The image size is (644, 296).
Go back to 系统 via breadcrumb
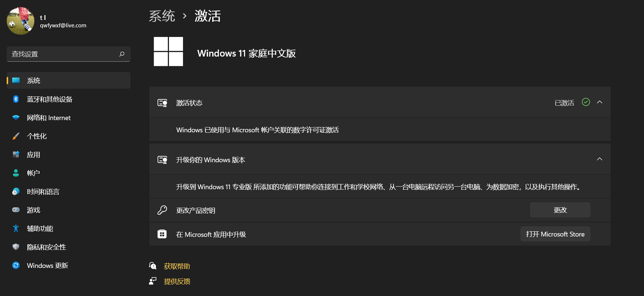click(162, 16)
